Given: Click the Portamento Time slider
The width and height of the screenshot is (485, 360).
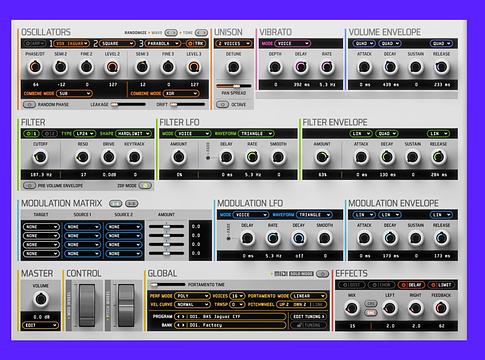Looking at the screenshot, I should tap(167, 285).
